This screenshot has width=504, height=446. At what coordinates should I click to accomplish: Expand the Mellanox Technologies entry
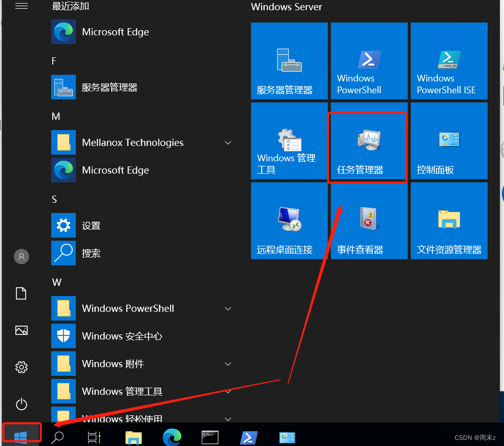tap(227, 143)
